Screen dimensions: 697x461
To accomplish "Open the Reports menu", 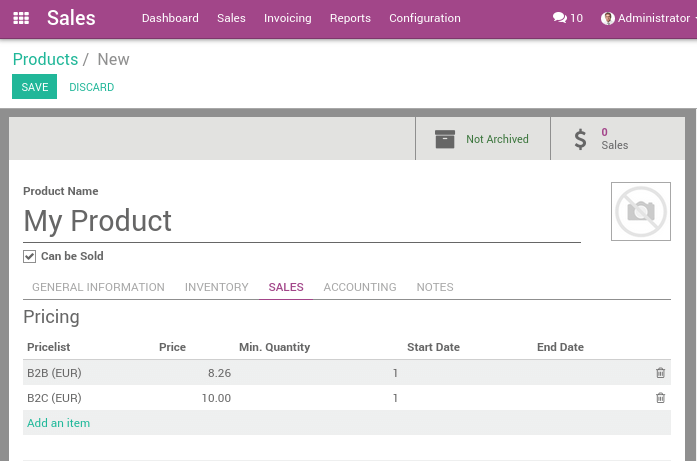I will pos(350,18).
